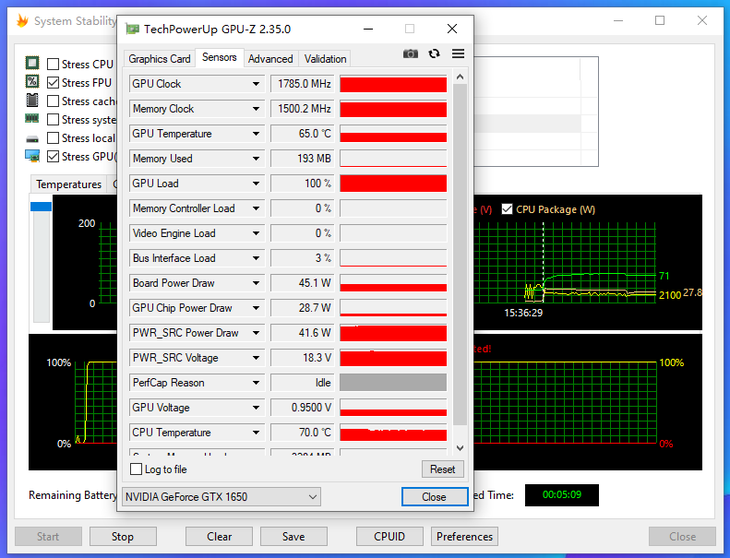The image size is (730, 558).
Task: Uncheck the Stress FPU checkbox
Action: [x=53, y=83]
